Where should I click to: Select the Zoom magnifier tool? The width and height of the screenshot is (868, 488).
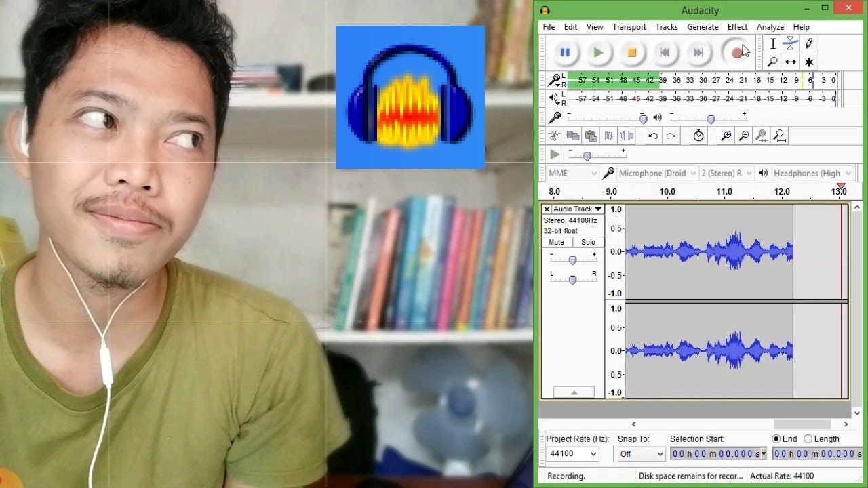pos(772,62)
